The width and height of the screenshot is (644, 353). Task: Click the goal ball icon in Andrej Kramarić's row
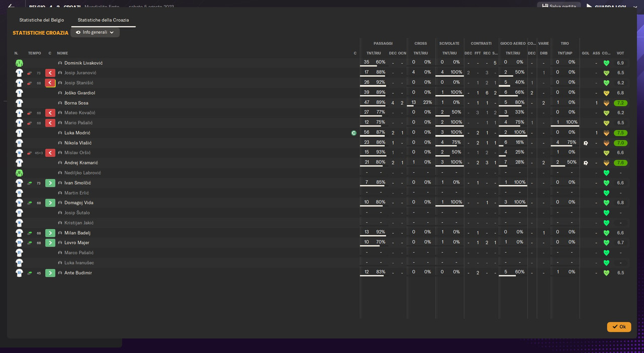(x=586, y=163)
